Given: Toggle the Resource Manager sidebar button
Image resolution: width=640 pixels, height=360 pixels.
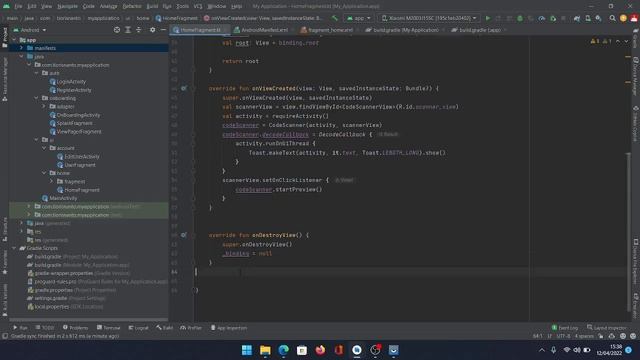Looking at the screenshot, I should coord(5,78).
